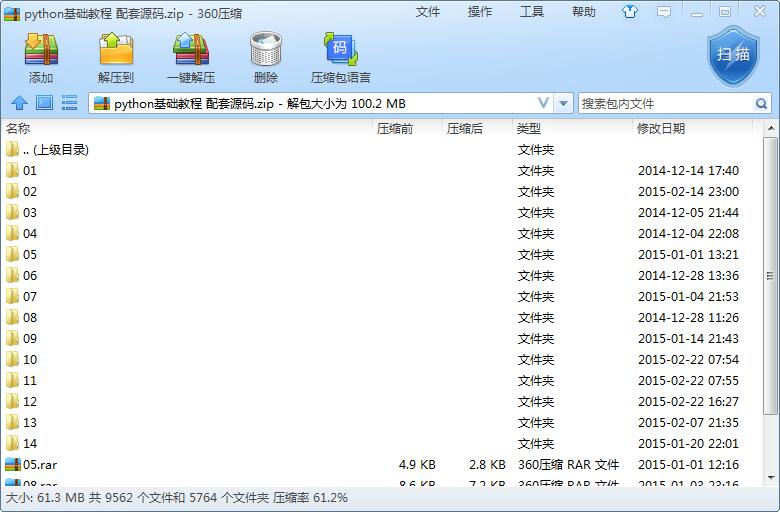Click date 2014-12-14 17:40 of folder 01
The width and height of the screenshot is (780, 512).
tap(688, 171)
